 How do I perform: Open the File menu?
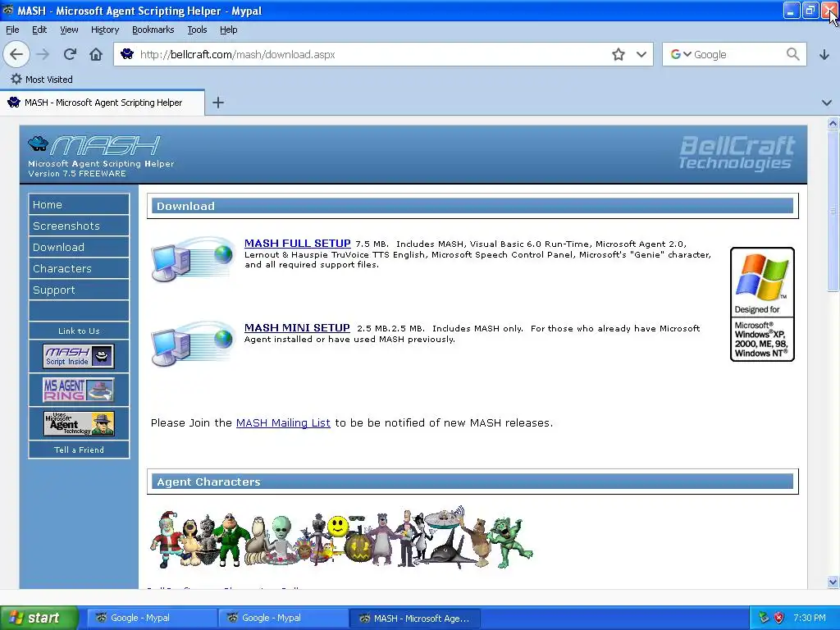[12, 30]
